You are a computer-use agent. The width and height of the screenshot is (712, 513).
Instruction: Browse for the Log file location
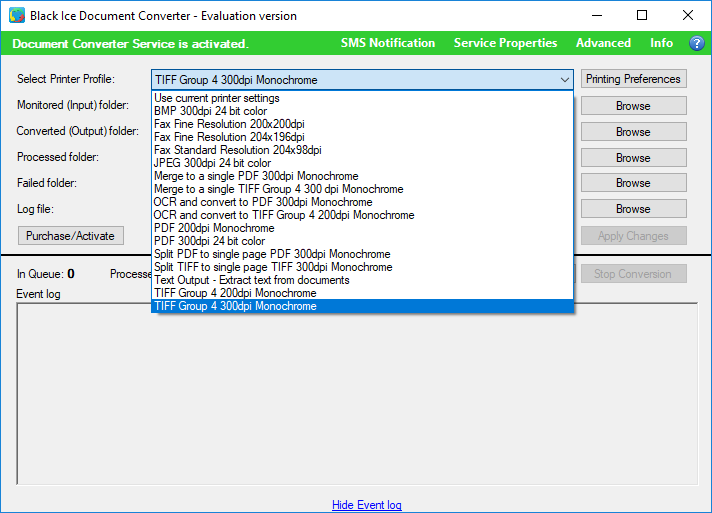(633, 209)
